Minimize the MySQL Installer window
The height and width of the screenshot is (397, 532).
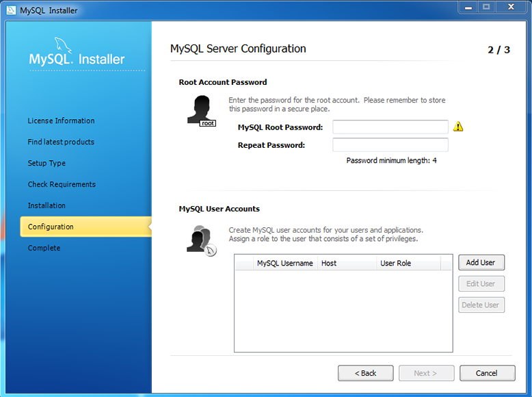pos(468,7)
